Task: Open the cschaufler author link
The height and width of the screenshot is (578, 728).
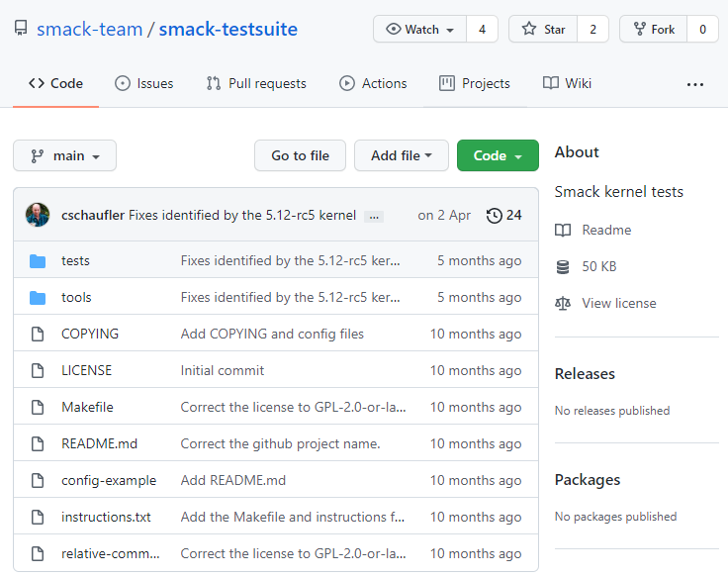Action: point(93,215)
